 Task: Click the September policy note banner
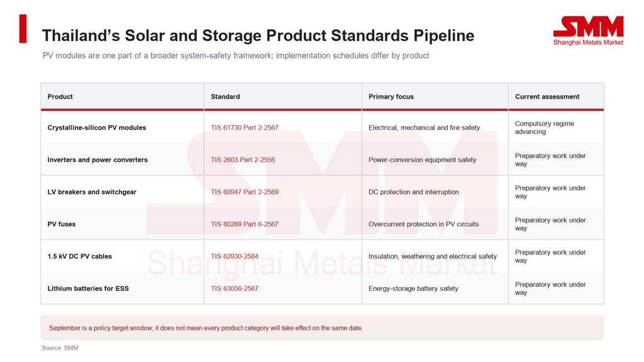point(322,327)
